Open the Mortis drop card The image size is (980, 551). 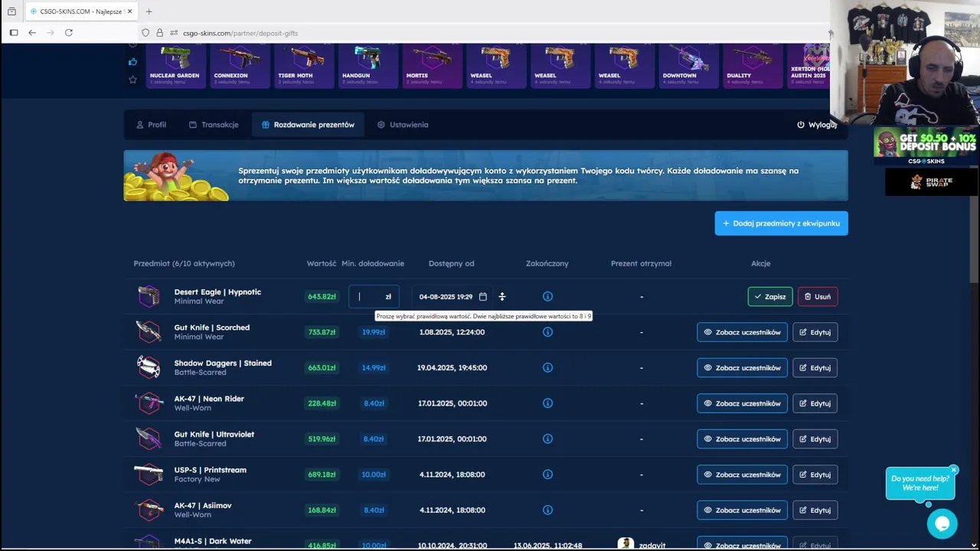[432, 66]
